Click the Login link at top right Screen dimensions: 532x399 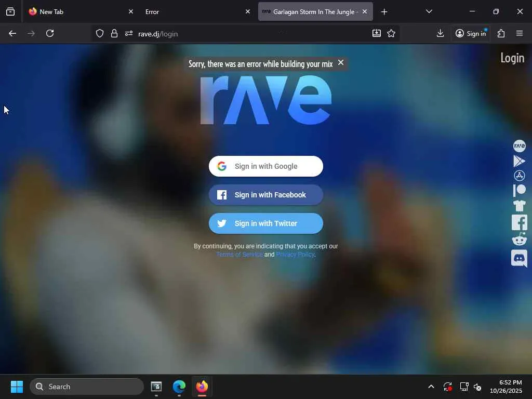coord(512,58)
